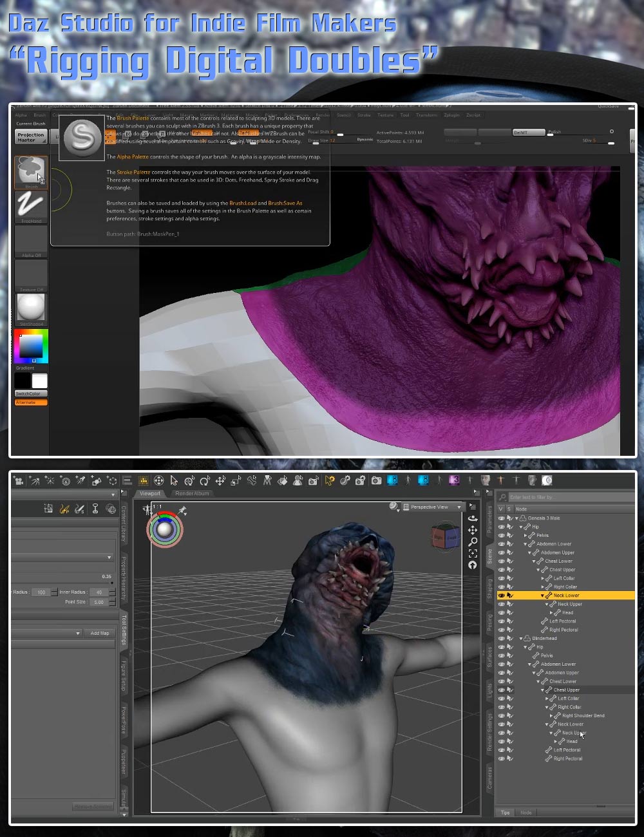Select the Rotate tool in toolbar
The image size is (644, 837).
tap(205, 481)
